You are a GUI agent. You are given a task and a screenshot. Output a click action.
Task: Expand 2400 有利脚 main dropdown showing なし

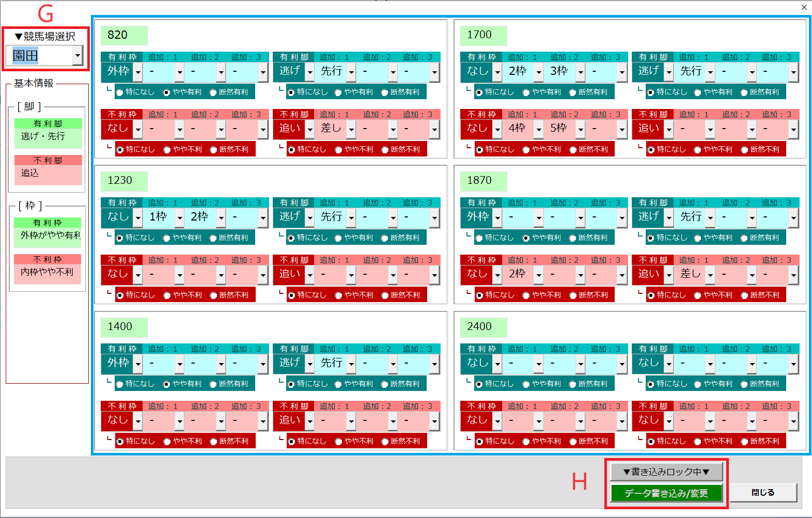pos(669,364)
